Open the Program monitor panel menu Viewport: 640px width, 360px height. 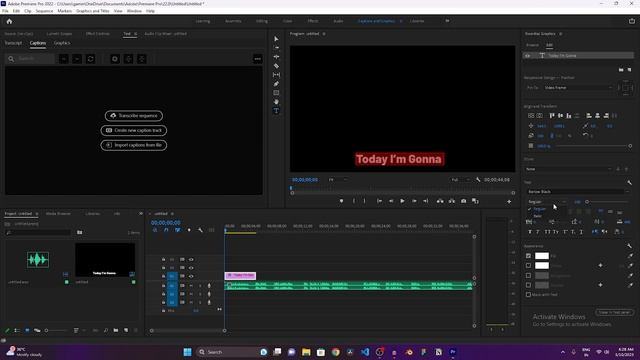point(324,34)
